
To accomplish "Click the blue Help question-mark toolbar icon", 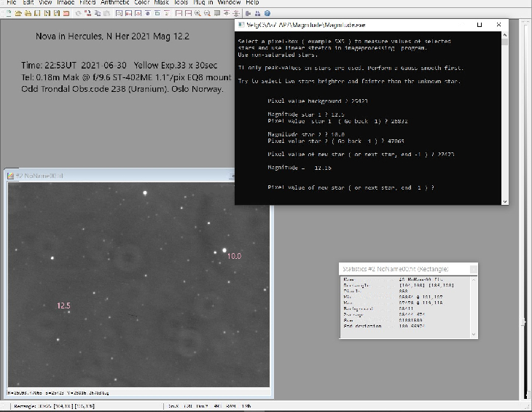I will coord(267,13).
